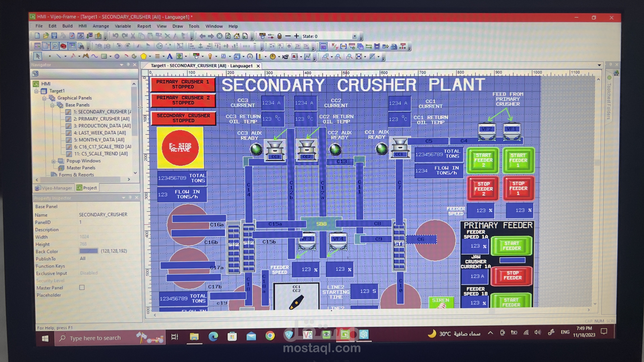Open the State: 0 dropdown list

click(x=355, y=36)
